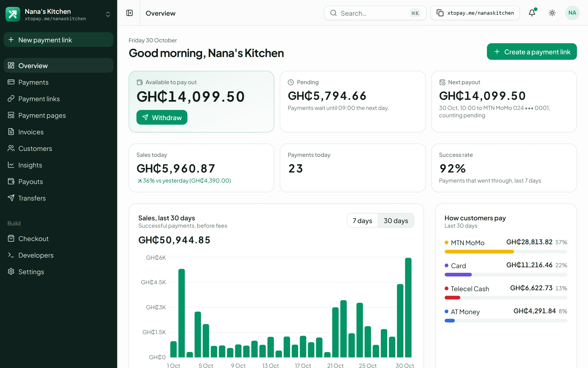Image resolution: width=588 pixels, height=368 pixels.
Task: Click '36% vs yesterday (GH₵4,390.00)' text
Action: (187, 181)
